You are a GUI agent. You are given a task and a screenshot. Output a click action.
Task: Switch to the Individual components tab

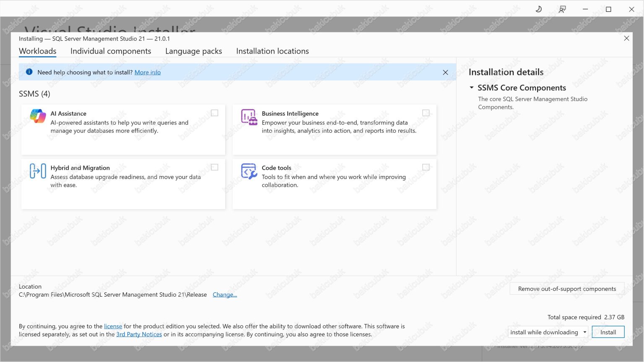(x=111, y=51)
